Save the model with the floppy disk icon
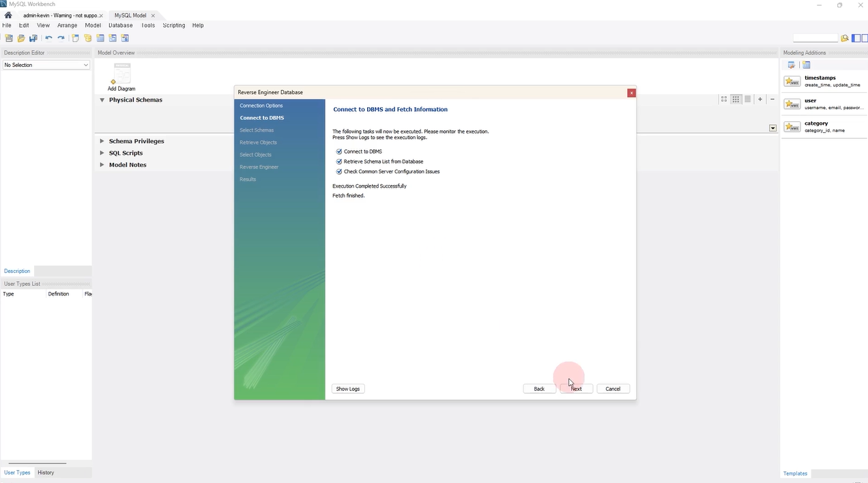Image resolution: width=868 pixels, height=483 pixels. point(33,38)
